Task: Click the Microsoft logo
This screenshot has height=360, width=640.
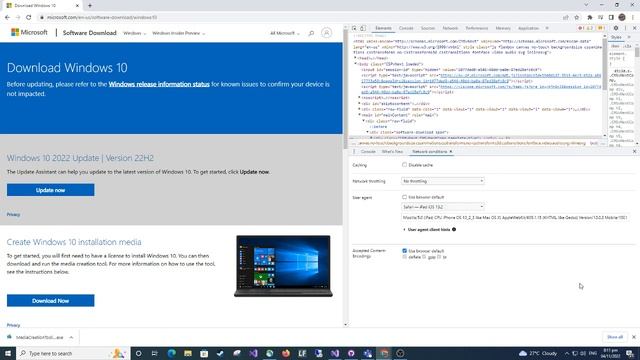Action: pyautogui.click(x=29, y=32)
